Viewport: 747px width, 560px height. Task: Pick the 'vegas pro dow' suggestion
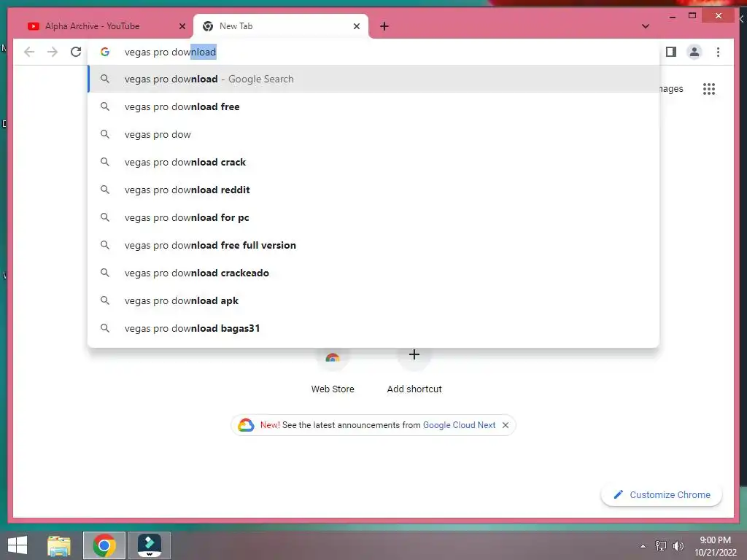click(x=373, y=134)
